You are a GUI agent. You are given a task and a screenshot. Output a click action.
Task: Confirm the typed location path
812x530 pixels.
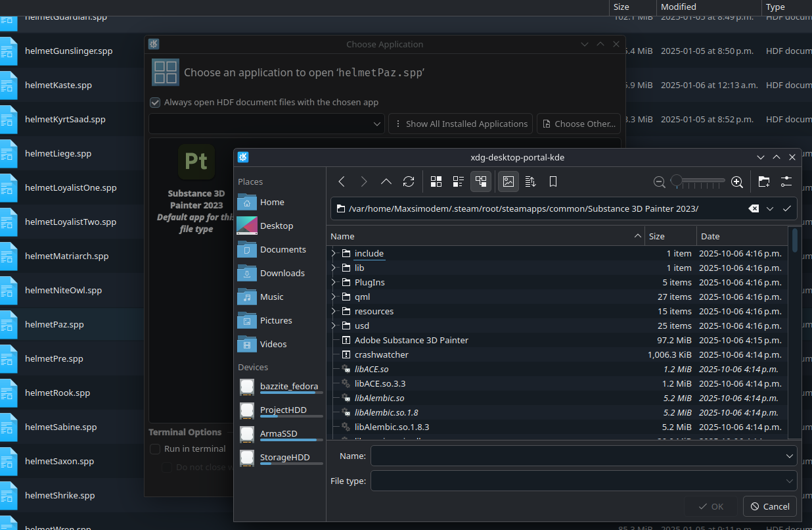(x=787, y=208)
